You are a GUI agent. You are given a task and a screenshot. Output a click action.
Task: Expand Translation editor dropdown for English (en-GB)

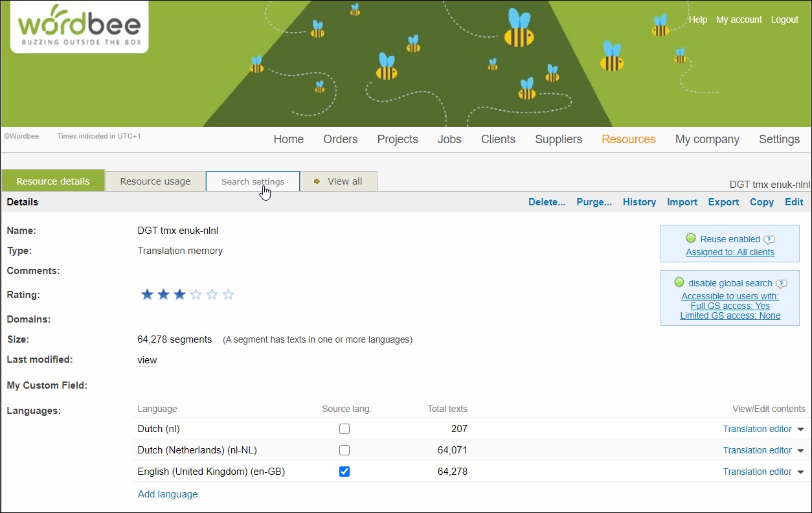[800, 472]
